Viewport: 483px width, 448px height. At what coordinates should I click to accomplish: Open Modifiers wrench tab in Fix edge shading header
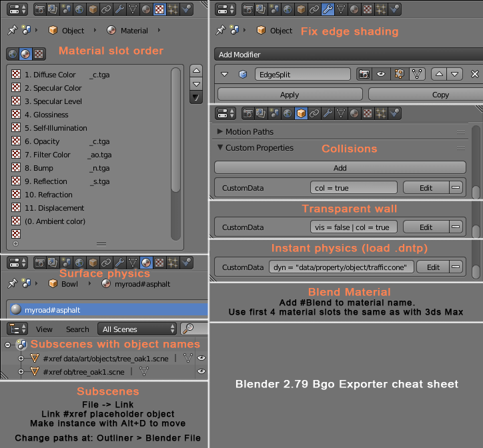click(x=328, y=9)
